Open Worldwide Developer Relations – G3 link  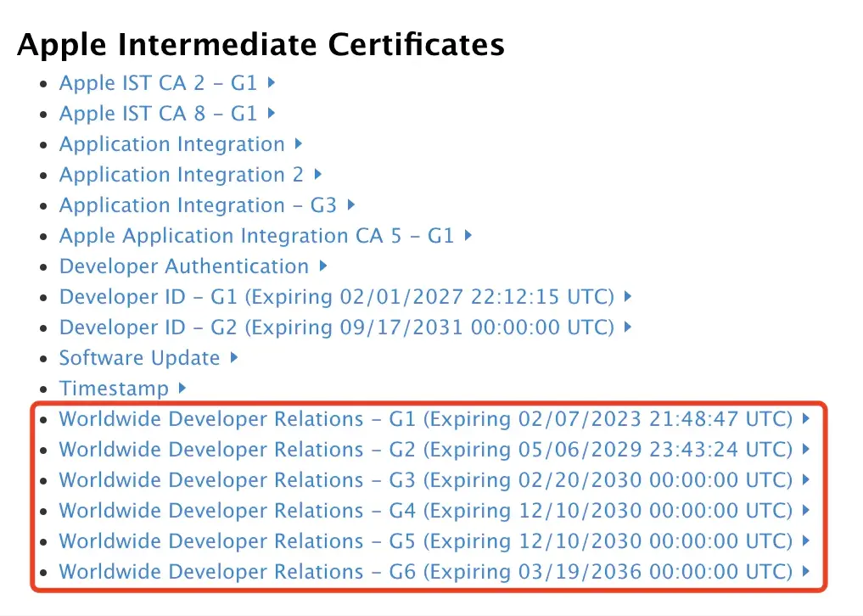[x=425, y=480]
